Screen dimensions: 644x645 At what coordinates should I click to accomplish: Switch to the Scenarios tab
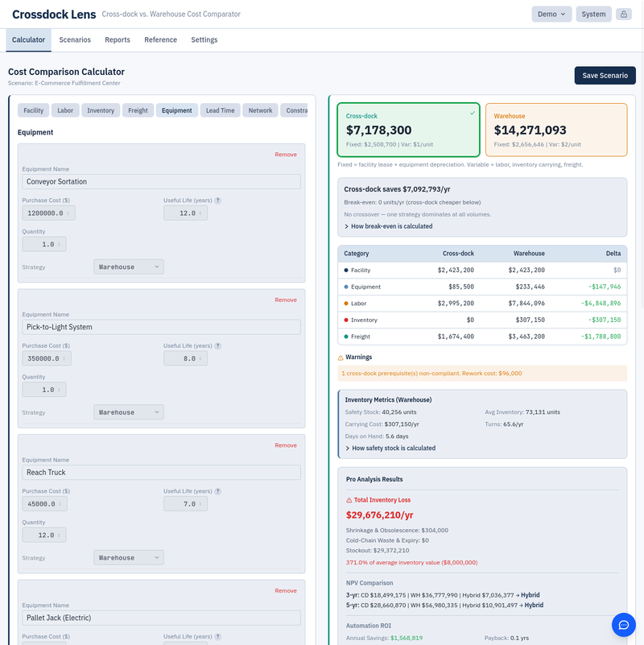pos(75,40)
